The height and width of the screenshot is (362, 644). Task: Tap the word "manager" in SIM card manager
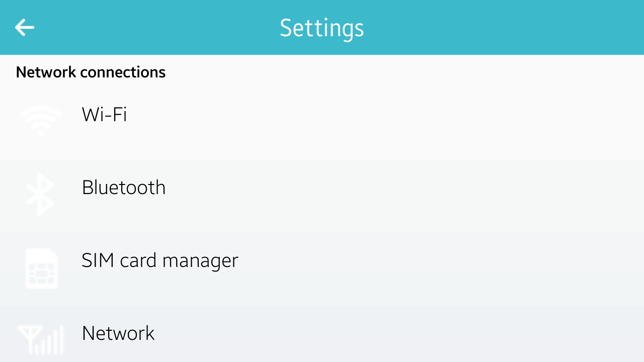coord(200,260)
